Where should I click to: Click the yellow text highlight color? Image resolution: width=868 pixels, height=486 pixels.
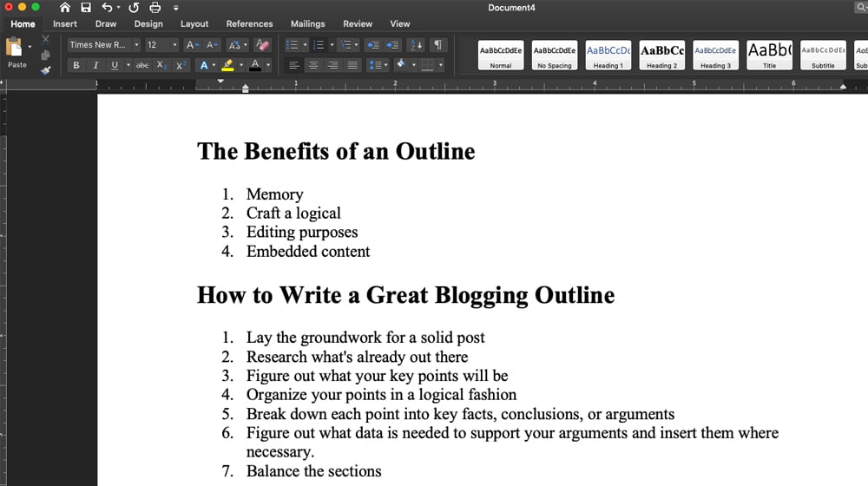[227, 65]
